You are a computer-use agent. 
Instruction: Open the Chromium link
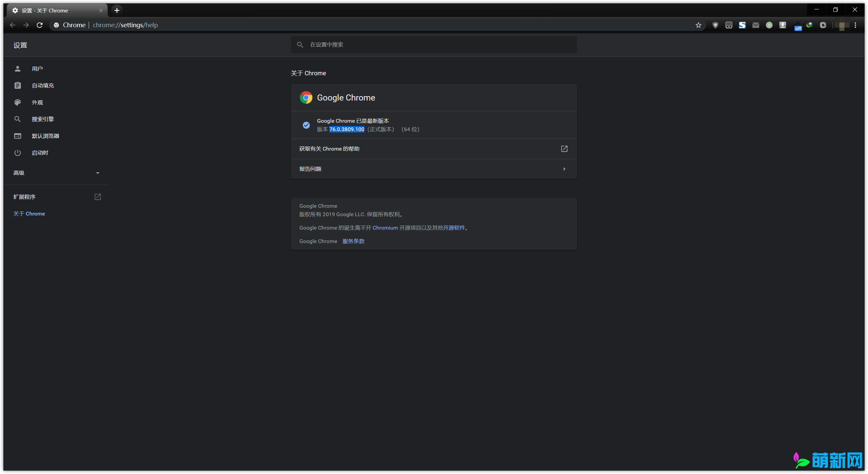tap(385, 228)
